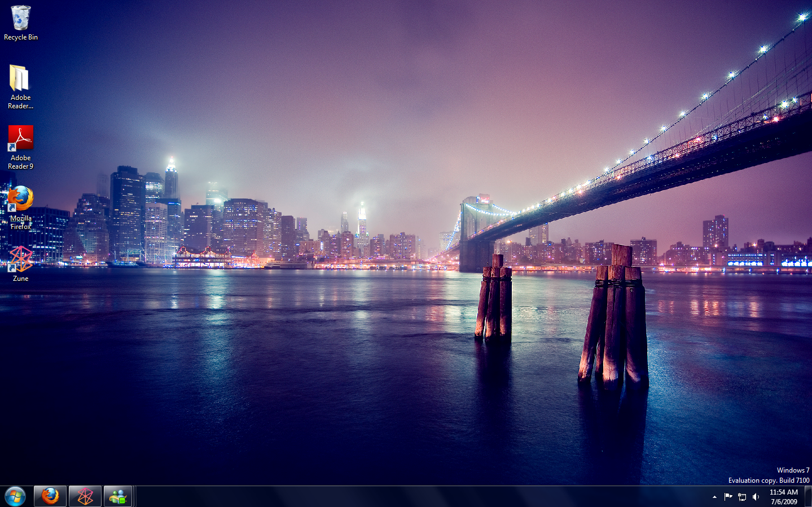812x507 pixels.
Task: Select the Zune desktop shortcut
Action: [20, 264]
